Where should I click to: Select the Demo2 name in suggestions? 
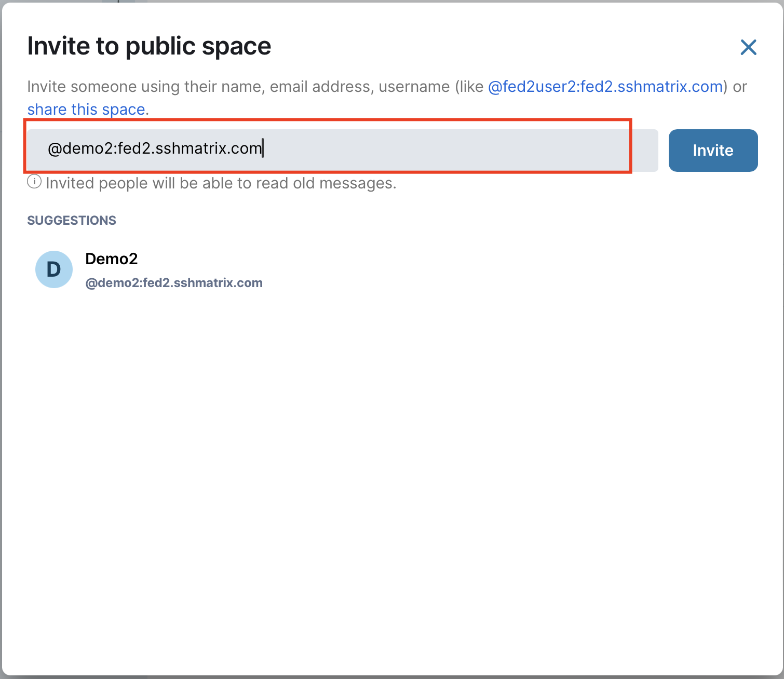111,259
